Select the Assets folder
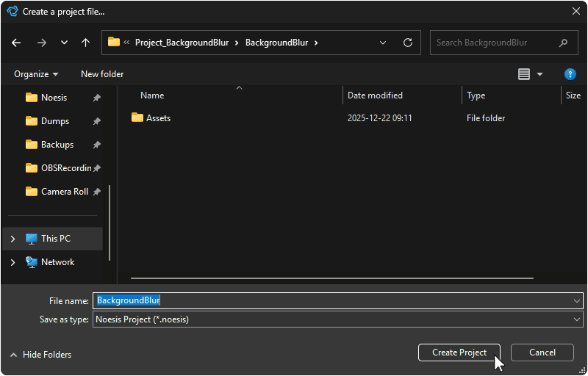 (x=158, y=118)
